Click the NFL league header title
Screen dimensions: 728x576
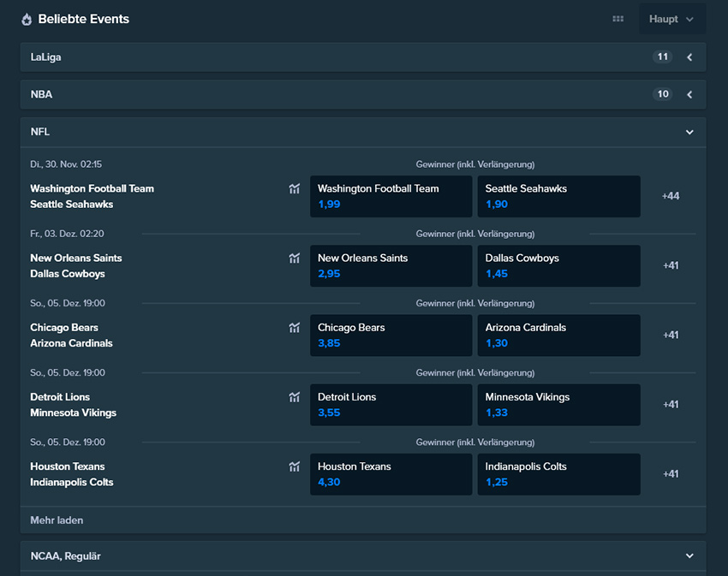pos(40,132)
